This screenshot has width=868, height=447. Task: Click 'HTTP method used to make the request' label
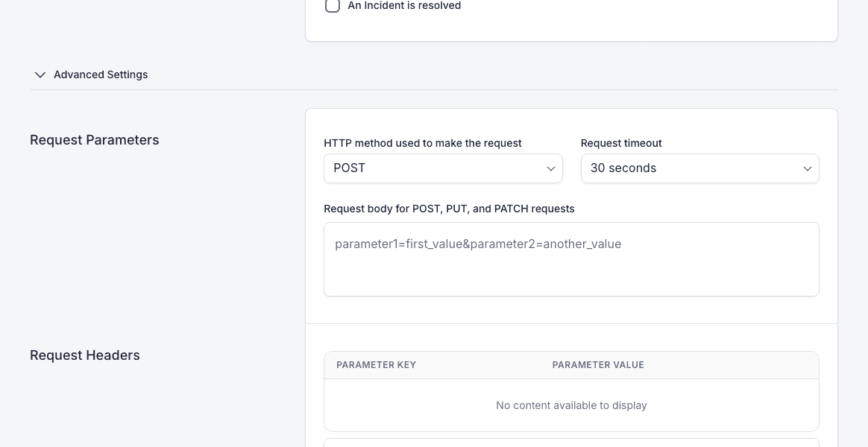[x=422, y=143]
